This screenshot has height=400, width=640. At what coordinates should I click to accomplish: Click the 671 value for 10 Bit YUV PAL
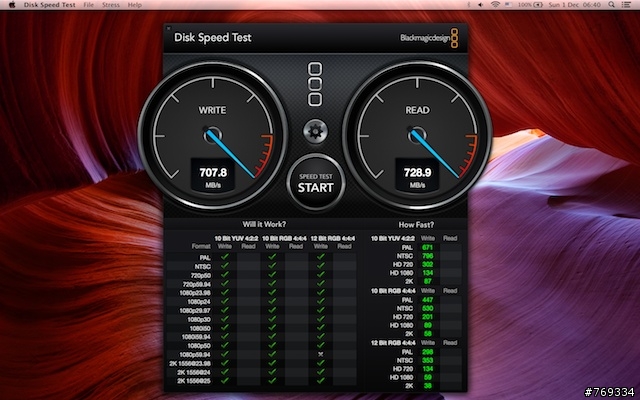pos(427,247)
